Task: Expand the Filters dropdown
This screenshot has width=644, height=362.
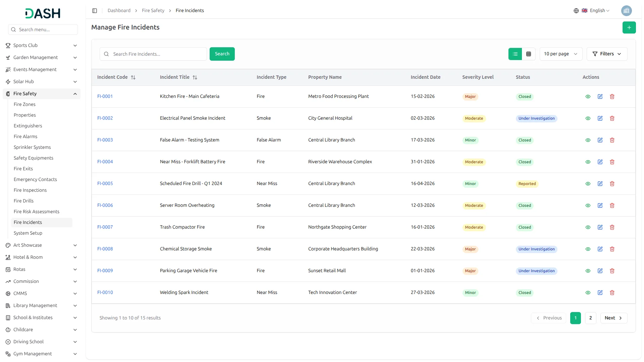Action: pos(606,54)
